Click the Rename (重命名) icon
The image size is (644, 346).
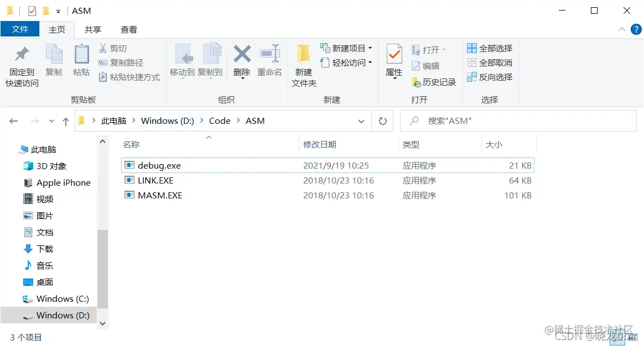(269, 54)
